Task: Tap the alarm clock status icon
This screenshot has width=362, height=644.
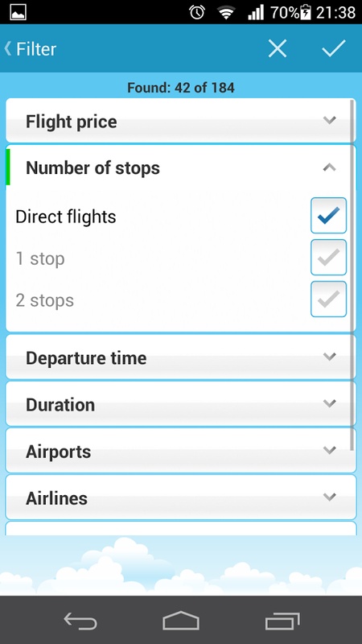Action: (x=196, y=12)
